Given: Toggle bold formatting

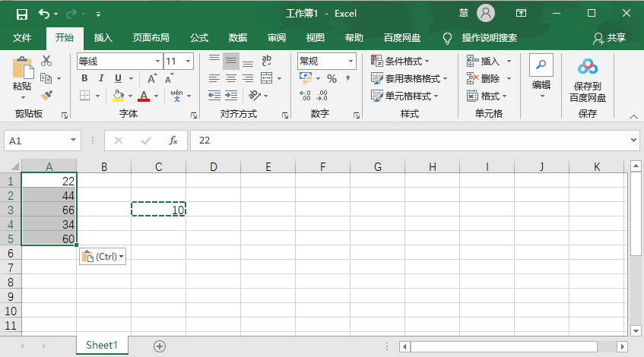Looking at the screenshot, I should [84, 78].
